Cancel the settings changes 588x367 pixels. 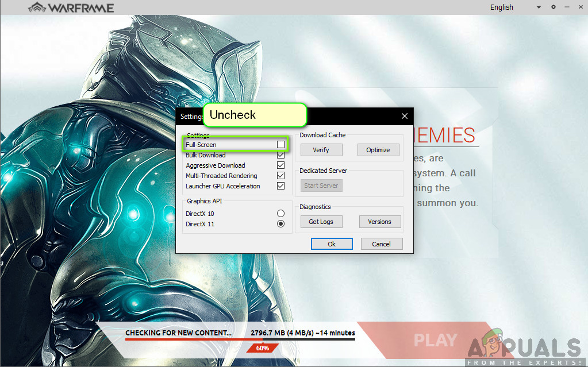click(x=382, y=244)
